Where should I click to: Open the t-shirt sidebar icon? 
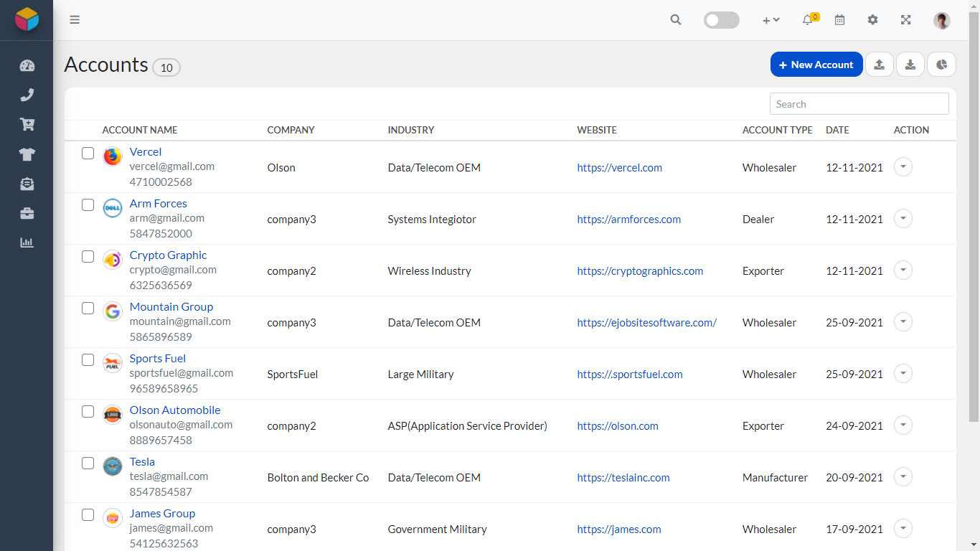point(27,154)
